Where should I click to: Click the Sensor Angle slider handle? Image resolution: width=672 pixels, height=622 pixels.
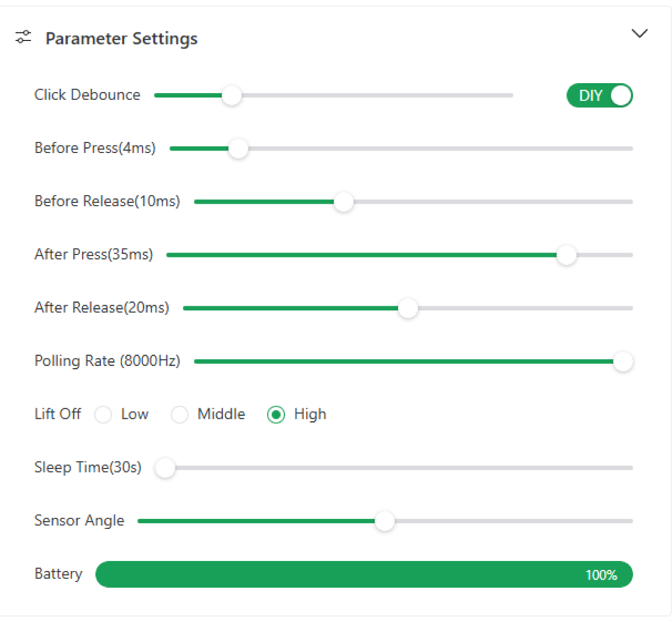click(384, 521)
